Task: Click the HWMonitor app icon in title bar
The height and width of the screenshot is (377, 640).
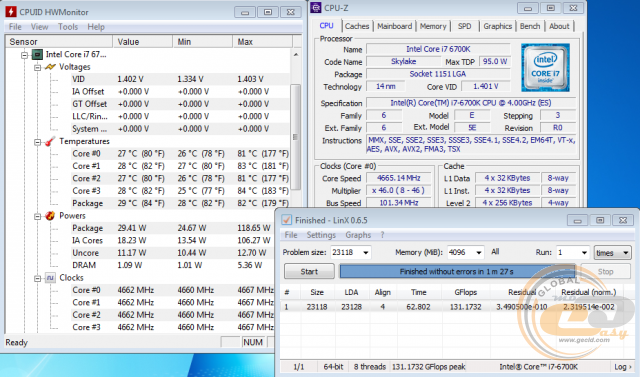Action: pos(11,12)
